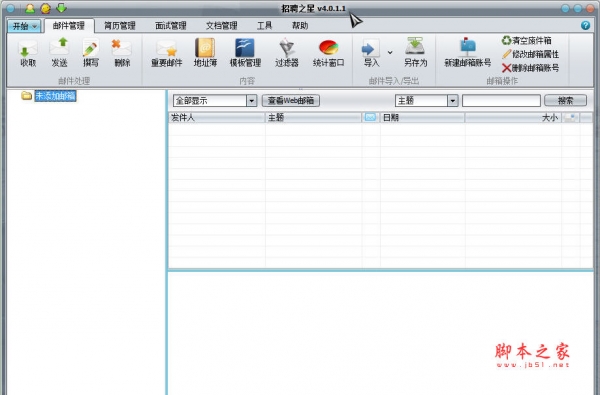Click the 查看Web邮箱 button
600x395 pixels.
(291, 101)
